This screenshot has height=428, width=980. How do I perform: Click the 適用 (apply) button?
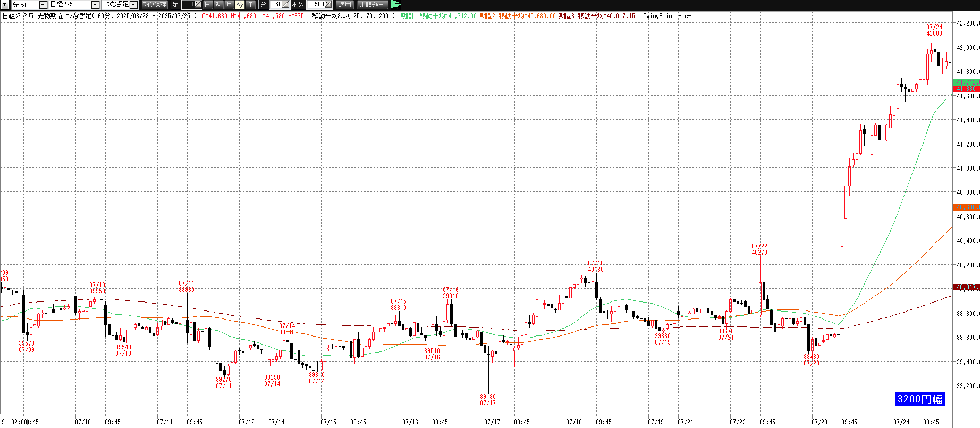click(x=345, y=5)
